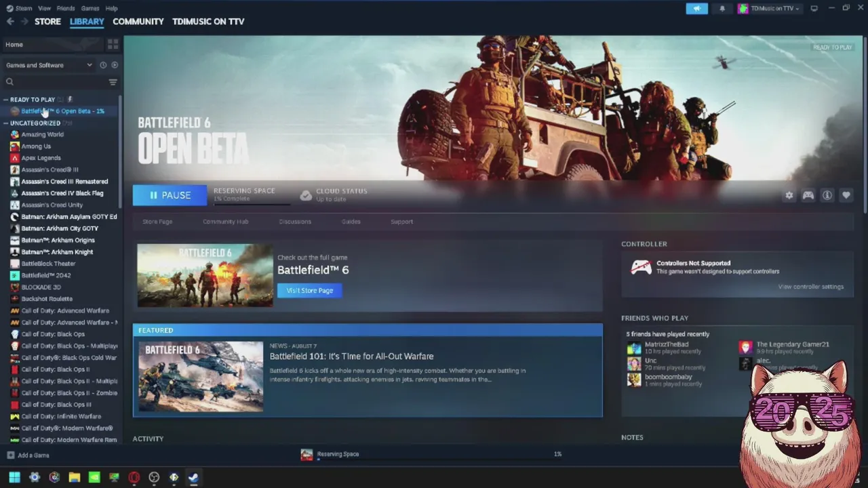
Task: Go to the COMMUNITY tab
Action: 138,22
